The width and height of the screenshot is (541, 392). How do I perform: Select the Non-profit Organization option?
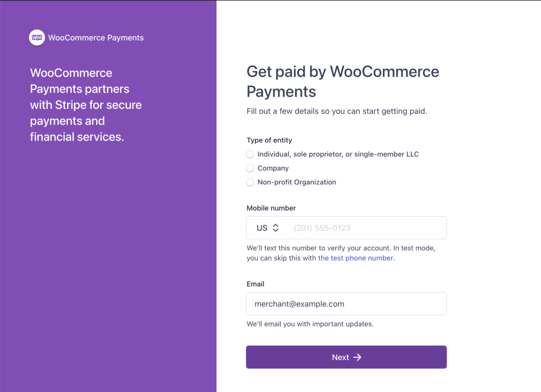tap(250, 183)
